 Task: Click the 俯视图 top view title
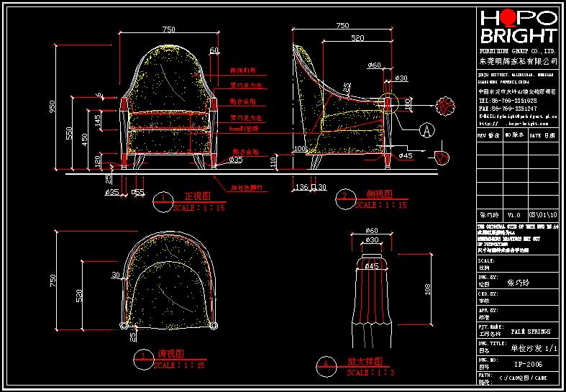171,354
